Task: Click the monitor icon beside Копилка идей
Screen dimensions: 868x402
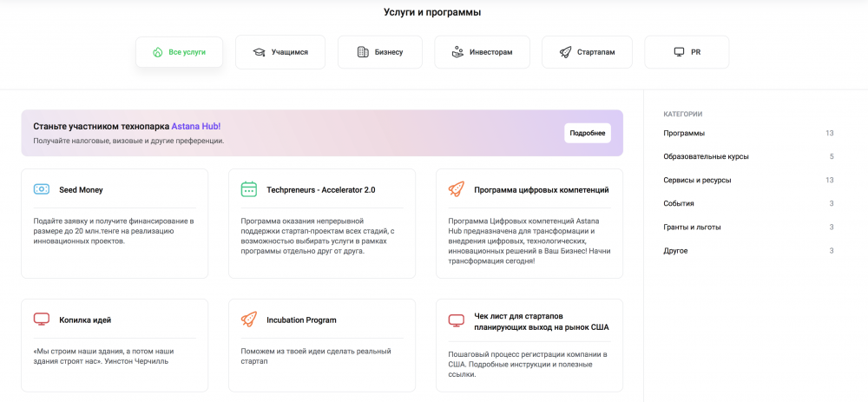Action: click(41, 320)
